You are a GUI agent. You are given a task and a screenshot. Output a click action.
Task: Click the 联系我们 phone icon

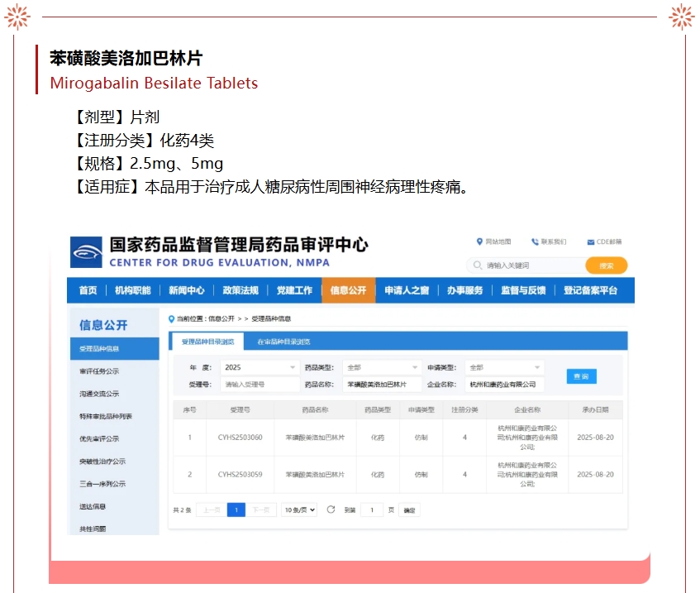pyautogui.click(x=535, y=242)
